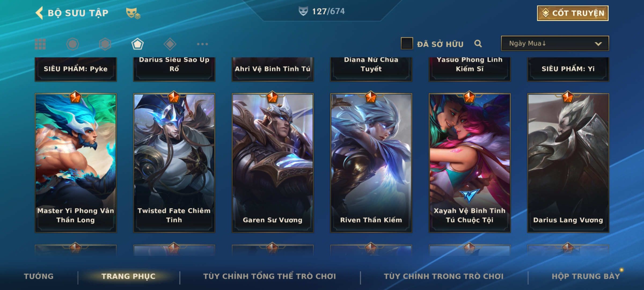Image resolution: width=644 pixels, height=290 pixels.
Task: Select the all-skins grid filter icon
Action: coord(40,44)
